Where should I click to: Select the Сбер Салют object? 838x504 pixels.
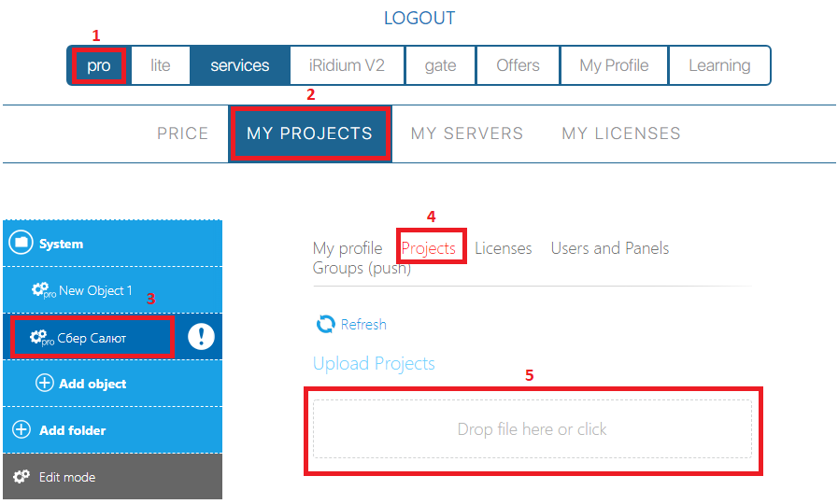pos(92,337)
